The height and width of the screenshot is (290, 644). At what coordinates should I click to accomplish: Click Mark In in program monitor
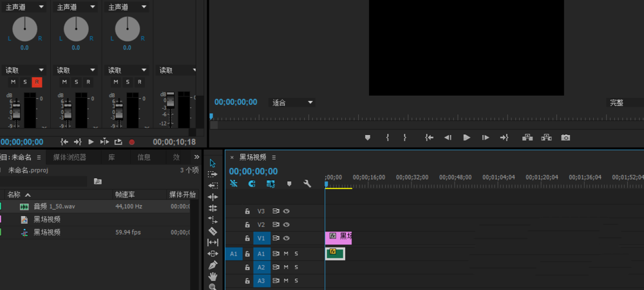387,138
